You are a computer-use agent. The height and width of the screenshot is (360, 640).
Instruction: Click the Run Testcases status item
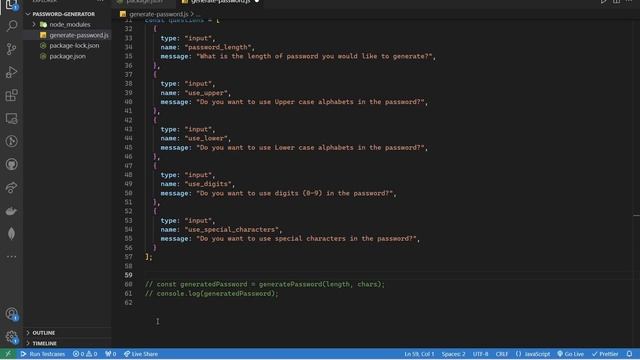click(43, 354)
